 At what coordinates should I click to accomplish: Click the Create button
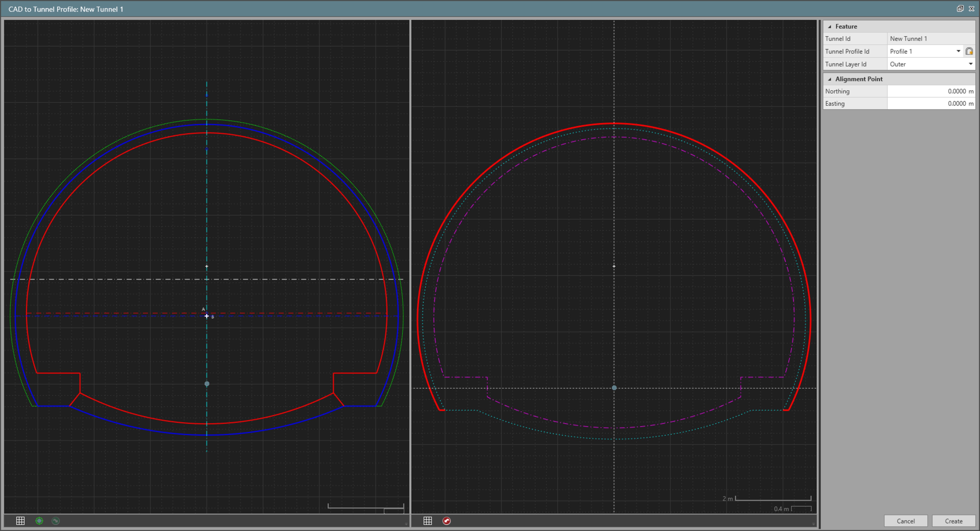pos(953,521)
